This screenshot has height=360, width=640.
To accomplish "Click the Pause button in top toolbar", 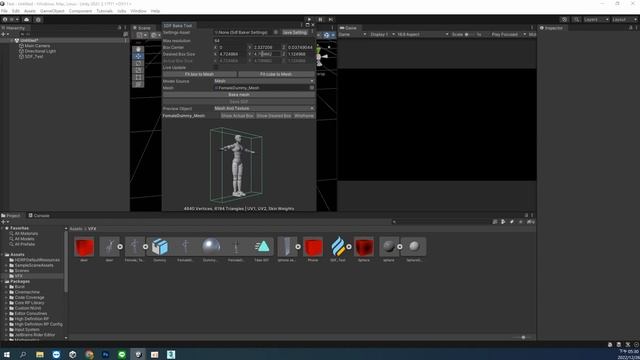I will (x=320, y=20).
